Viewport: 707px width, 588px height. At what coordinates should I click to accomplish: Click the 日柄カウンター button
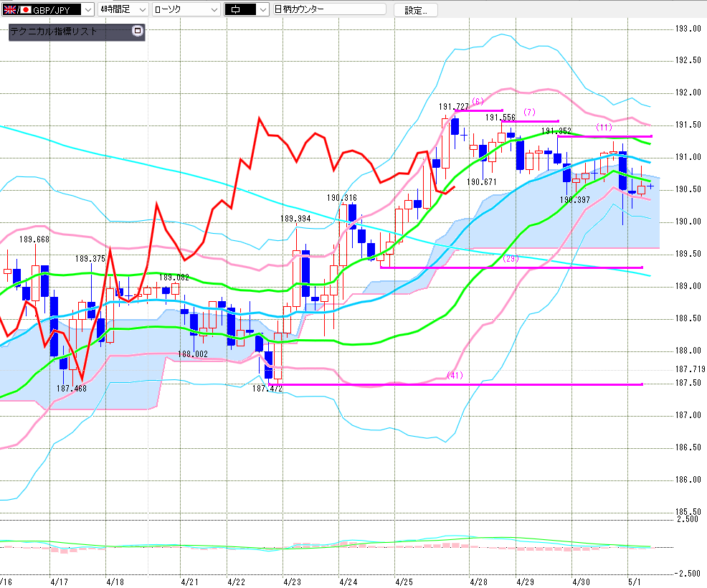[x=328, y=9]
